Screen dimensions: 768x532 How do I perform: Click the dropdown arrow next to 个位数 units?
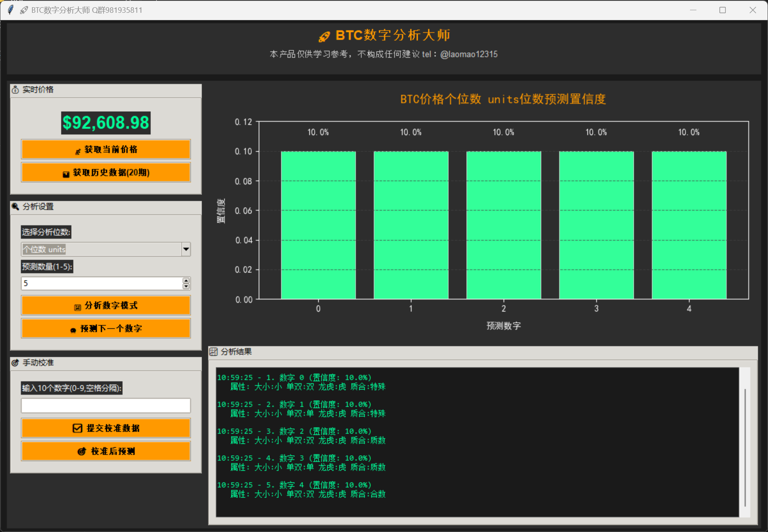186,249
